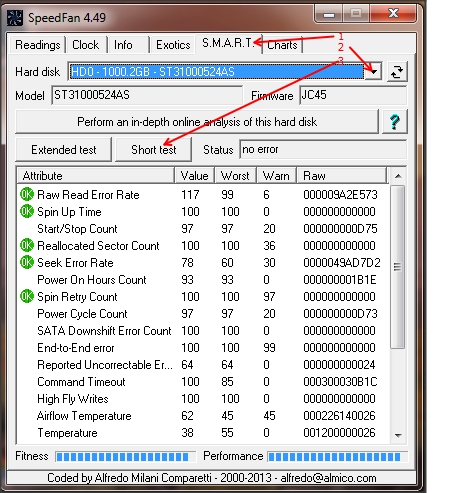Click Perform an in-depth online analysis button

click(x=197, y=122)
